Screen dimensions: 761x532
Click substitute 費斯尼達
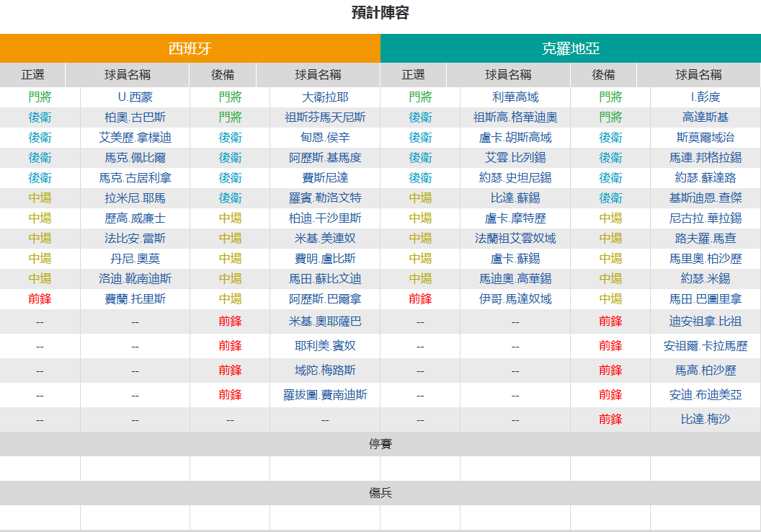pos(325,177)
